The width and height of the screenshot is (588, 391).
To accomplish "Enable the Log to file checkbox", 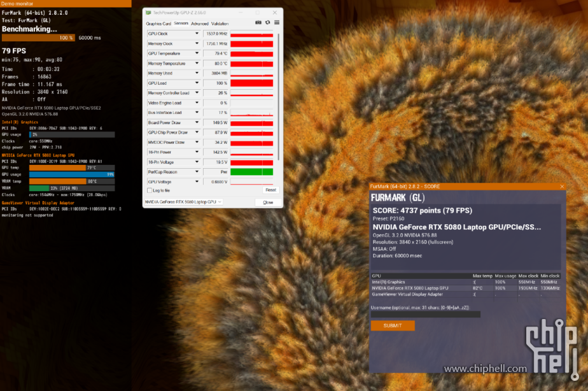I will click(150, 190).
